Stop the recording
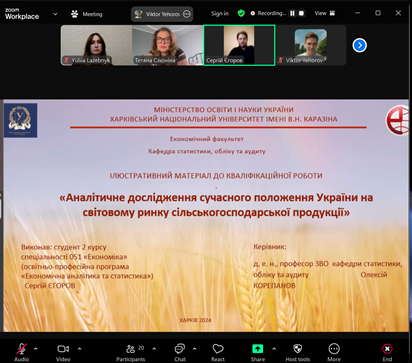Viewport: 412px width, 363px height. coord(301,13)
